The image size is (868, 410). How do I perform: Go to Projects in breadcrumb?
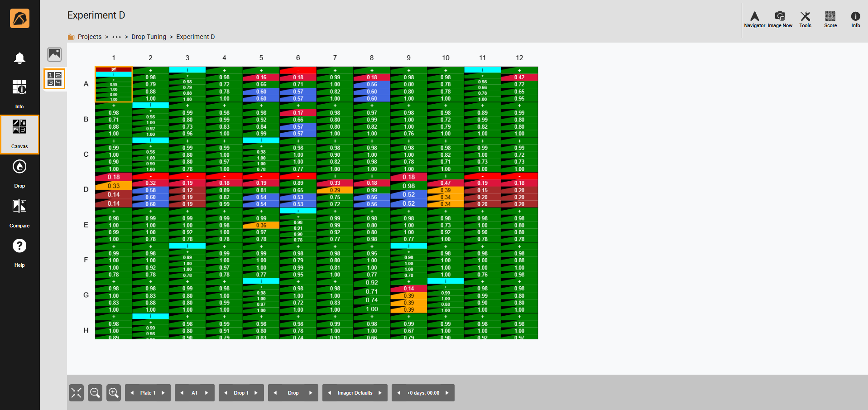point(89,37)
